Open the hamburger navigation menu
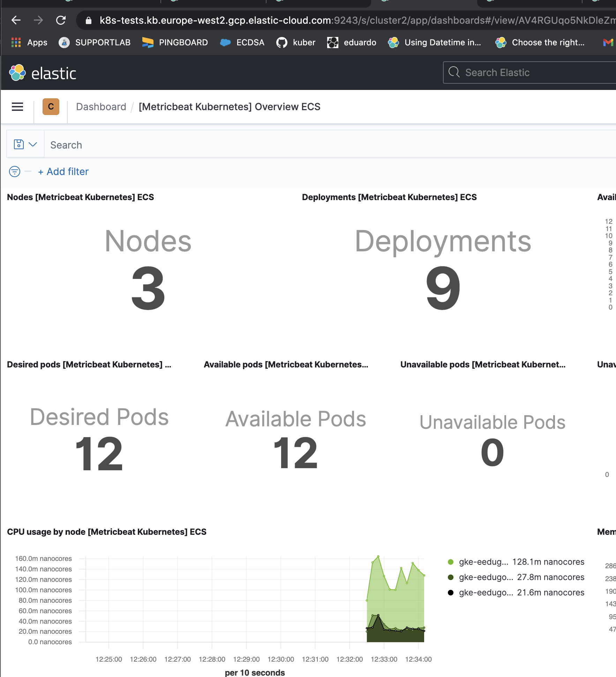 click(17, 107)
